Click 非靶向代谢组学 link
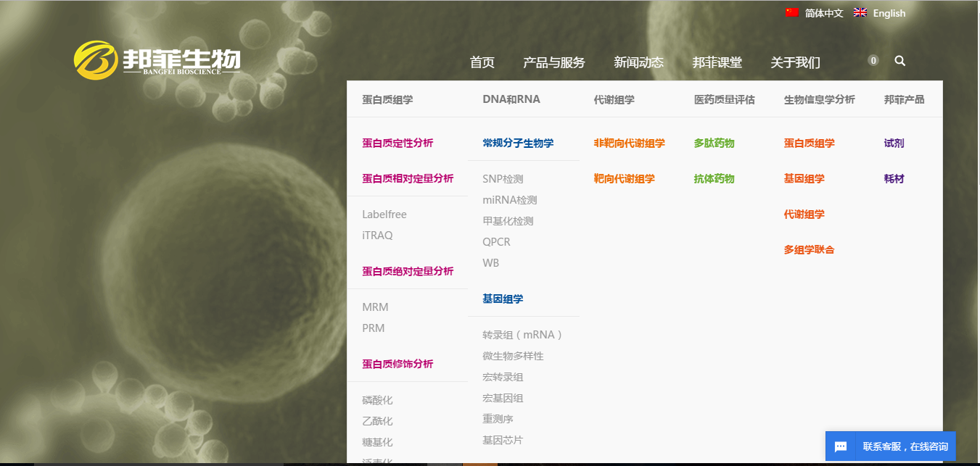Screen dimensions: 980x466 [629, 143]
